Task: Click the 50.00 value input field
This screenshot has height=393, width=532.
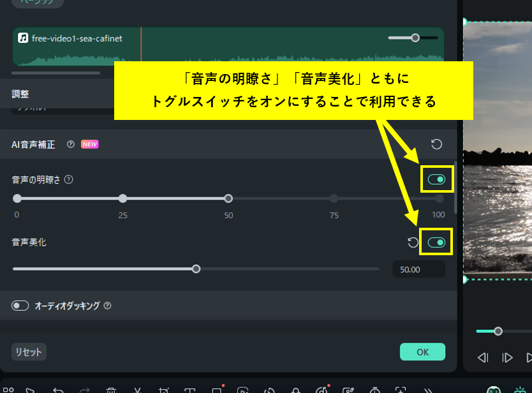Action: click(418, 269)
